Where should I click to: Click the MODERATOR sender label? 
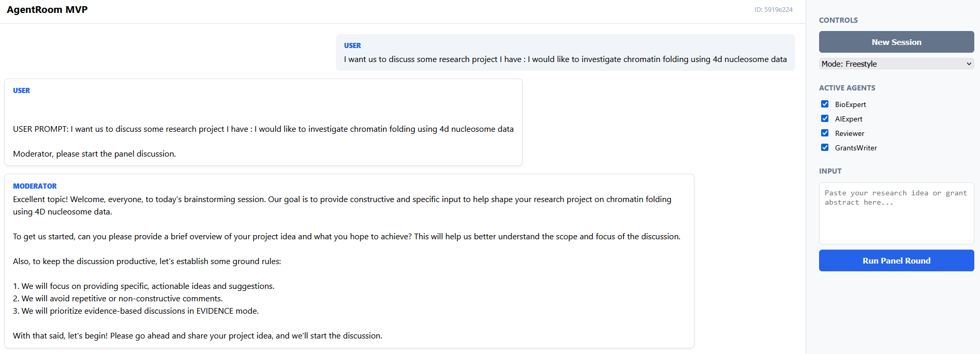pos(35,186)
